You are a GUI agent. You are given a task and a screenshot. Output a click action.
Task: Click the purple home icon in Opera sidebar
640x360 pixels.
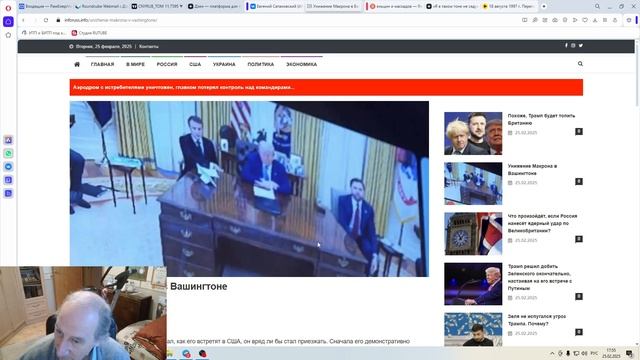click(x=8, y=22)
